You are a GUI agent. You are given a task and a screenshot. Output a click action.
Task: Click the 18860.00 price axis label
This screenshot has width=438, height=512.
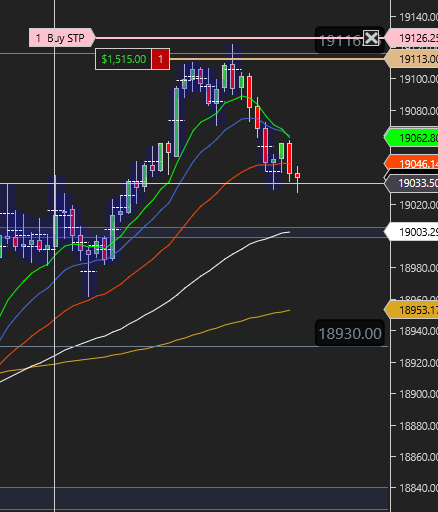[419, 457]
